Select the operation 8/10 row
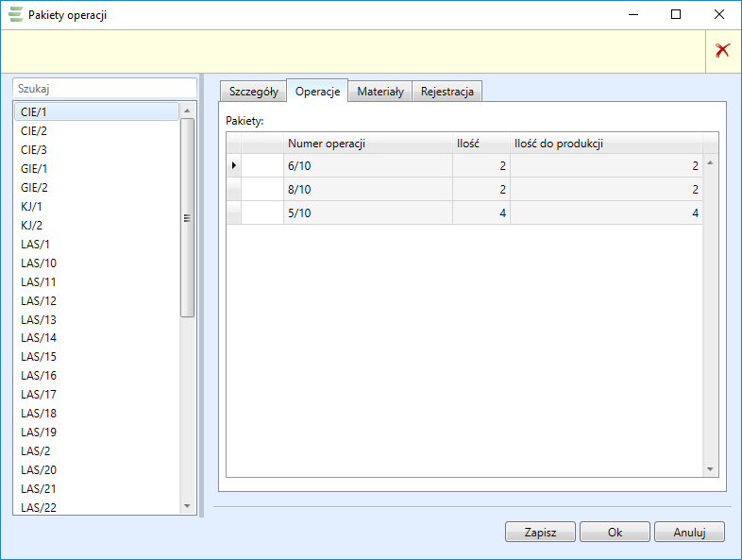Viewport: 742px width, 560px height. click(368, 190)
